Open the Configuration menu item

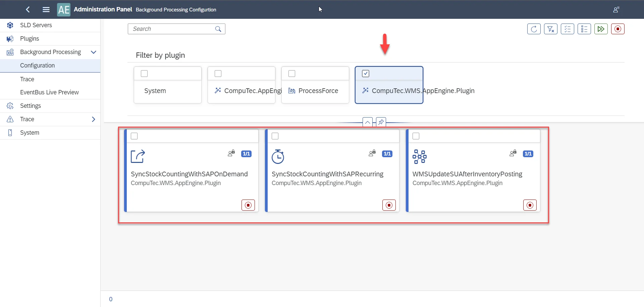pos(38,65)
